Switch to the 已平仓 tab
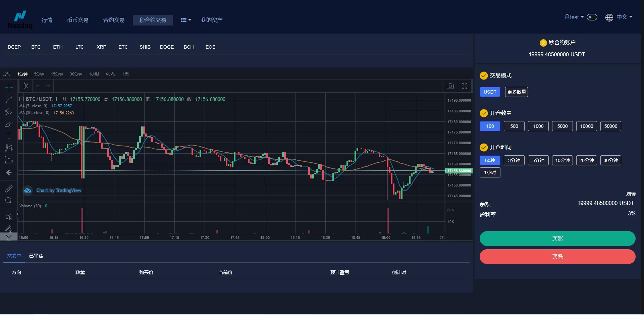The image size is (644, 315). [x=36, y=256]
